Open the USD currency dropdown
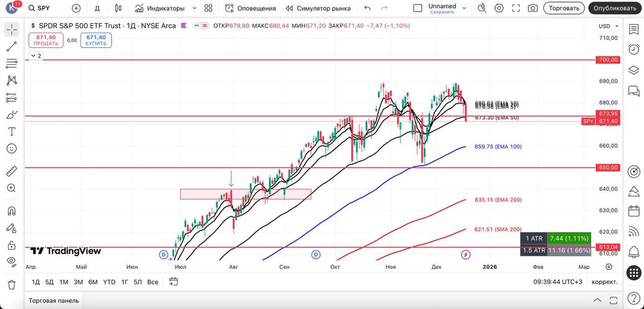This screenshot has height=309, width=644. pos(608,26)
